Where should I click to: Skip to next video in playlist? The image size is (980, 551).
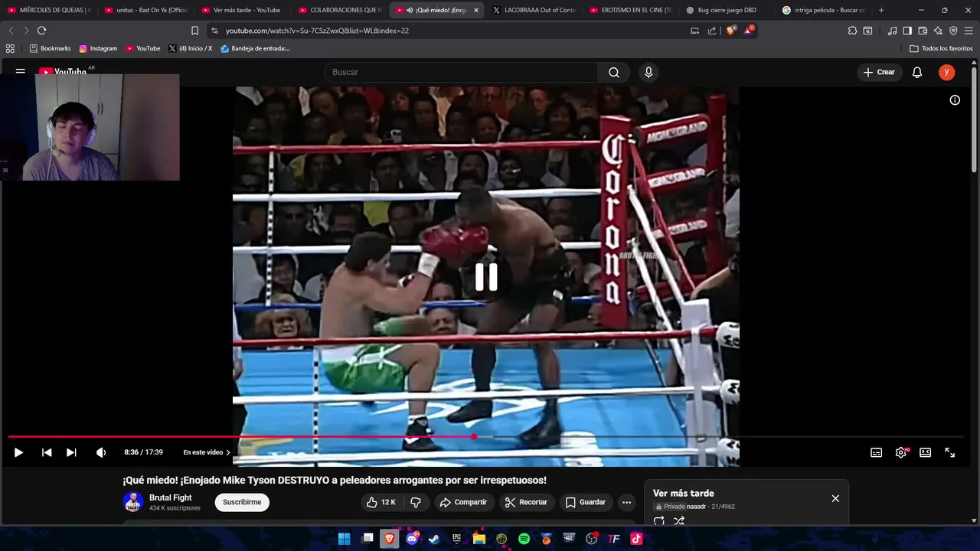click(71, 452)
